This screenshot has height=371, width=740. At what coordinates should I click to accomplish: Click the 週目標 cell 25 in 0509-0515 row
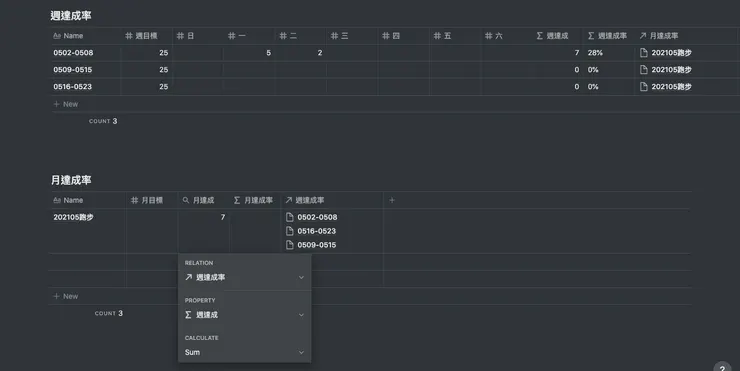[x=147, y=70]
